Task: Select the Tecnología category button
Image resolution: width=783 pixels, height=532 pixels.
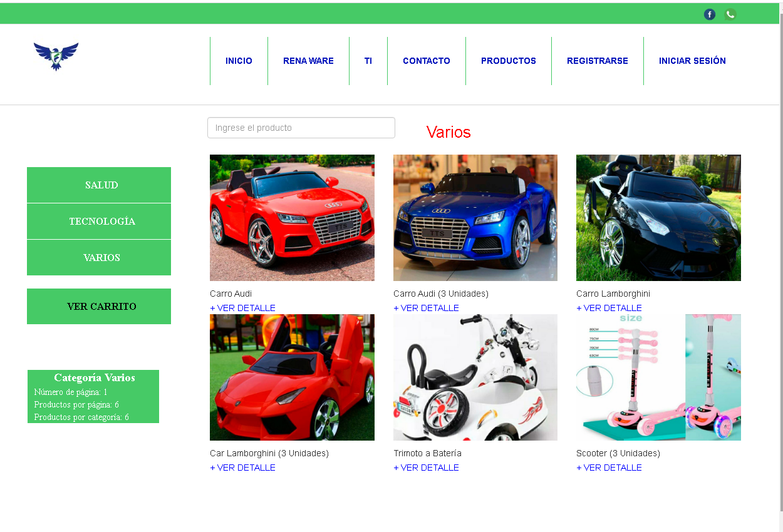Action: pos(99,222)
